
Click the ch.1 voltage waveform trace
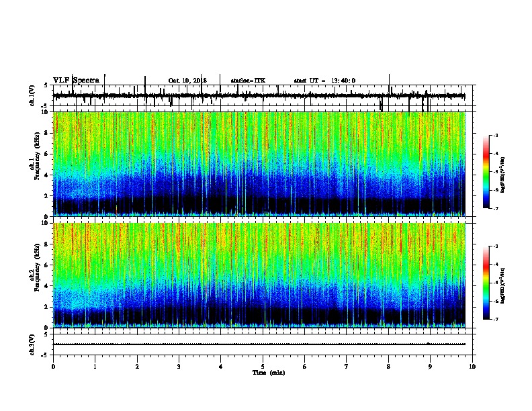259,95
